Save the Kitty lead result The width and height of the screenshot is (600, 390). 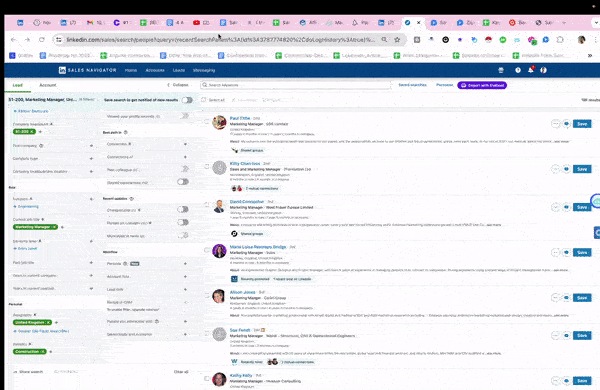pos(582,169)
